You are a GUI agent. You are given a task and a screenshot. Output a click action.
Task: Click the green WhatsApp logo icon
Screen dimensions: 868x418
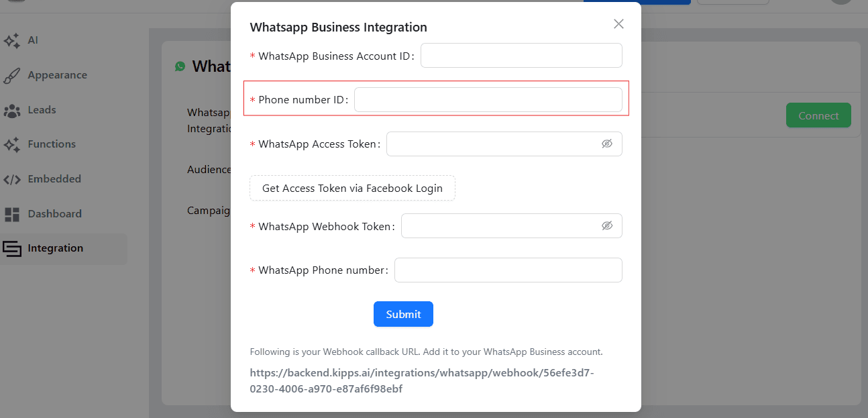[x=180, y=66]
